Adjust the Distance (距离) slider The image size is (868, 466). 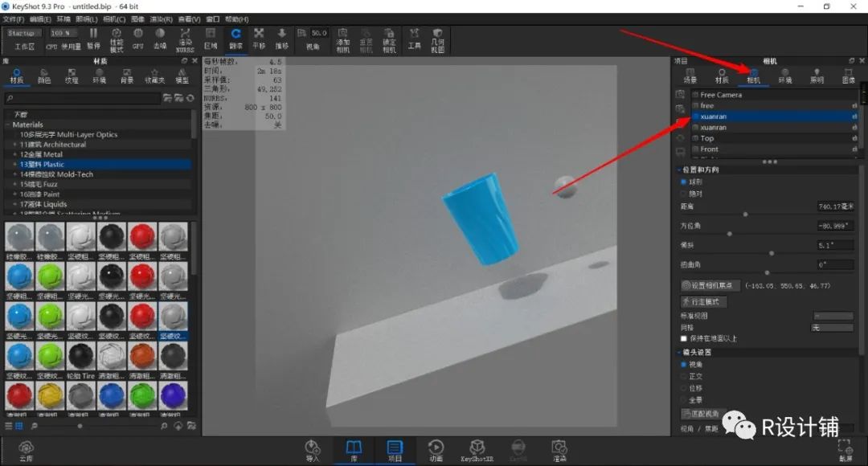click(745, 215)
